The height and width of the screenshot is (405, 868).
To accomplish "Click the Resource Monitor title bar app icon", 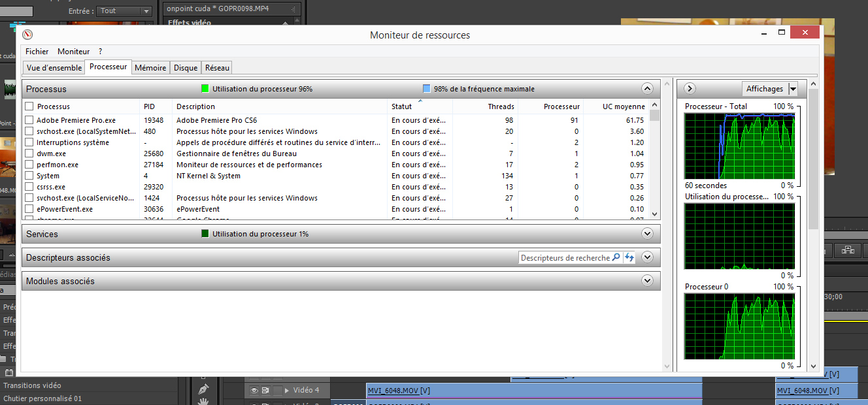I will 27,35.
